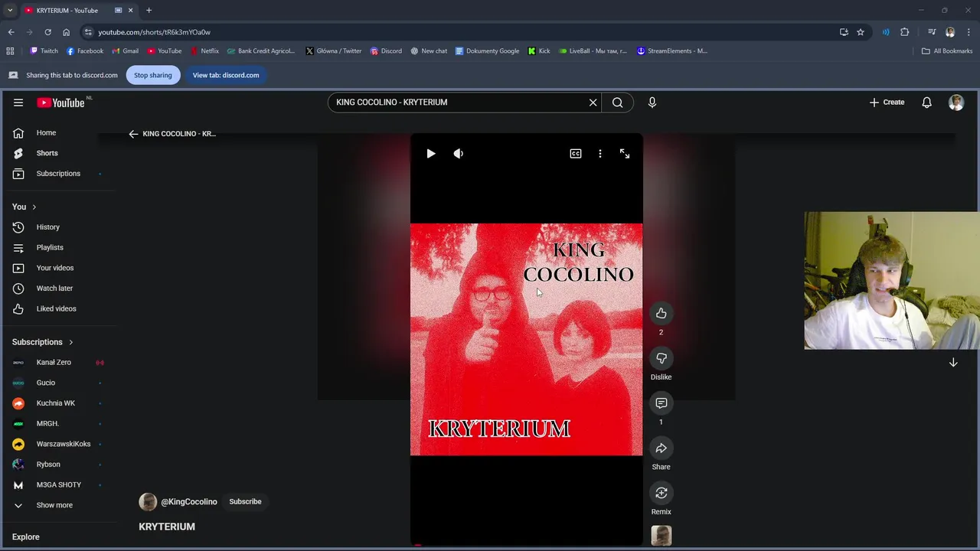
Task: Go back using the arrow beside KING COCOLINO
Action: click(x=133, y=134)
